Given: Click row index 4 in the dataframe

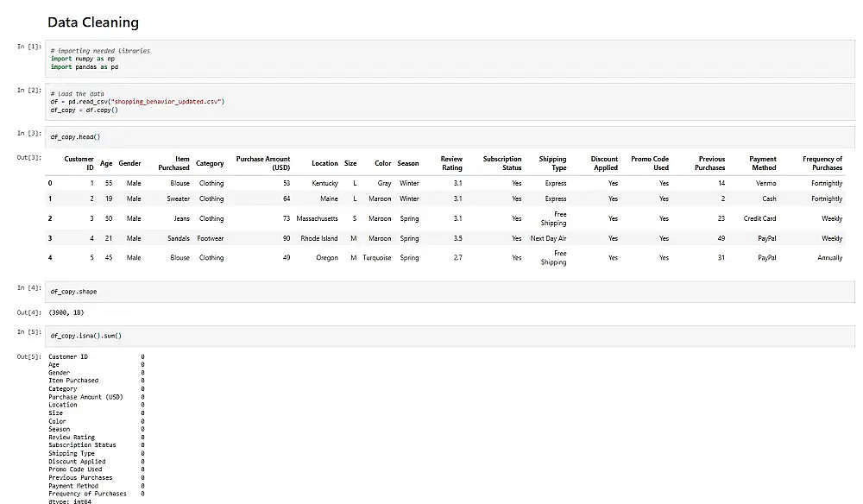Looking at the screenshot, I should (x=50, y=257).
